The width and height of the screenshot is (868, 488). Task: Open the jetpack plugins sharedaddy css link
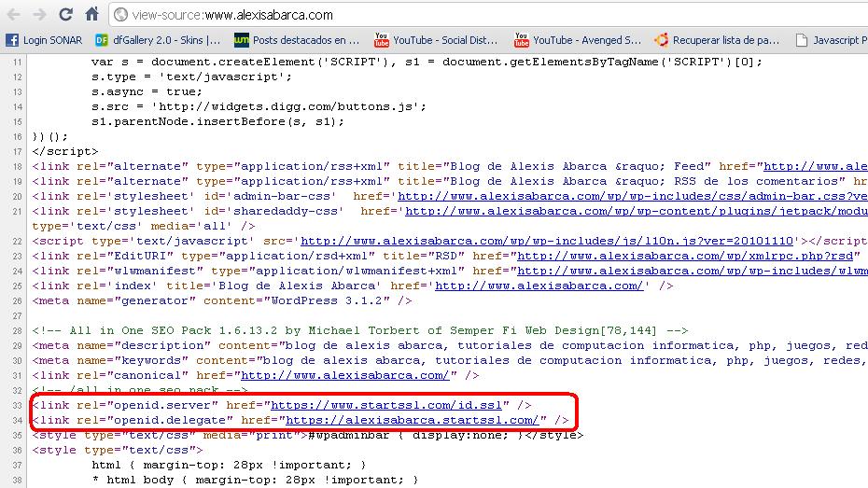pyautogui.click(x=637, y=212)
